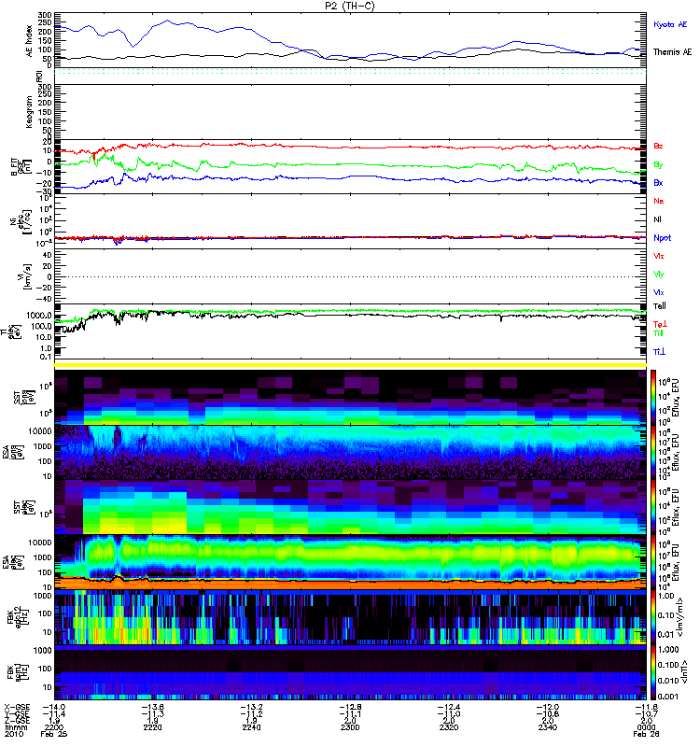Click the 2220 time axis tick label

[152, 727]
